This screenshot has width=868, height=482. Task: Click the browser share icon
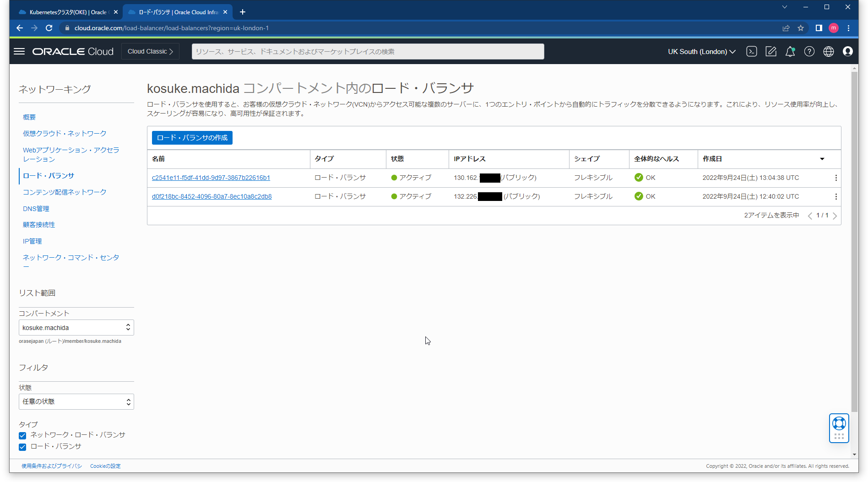pyautogui.click(x=786, y=28)
